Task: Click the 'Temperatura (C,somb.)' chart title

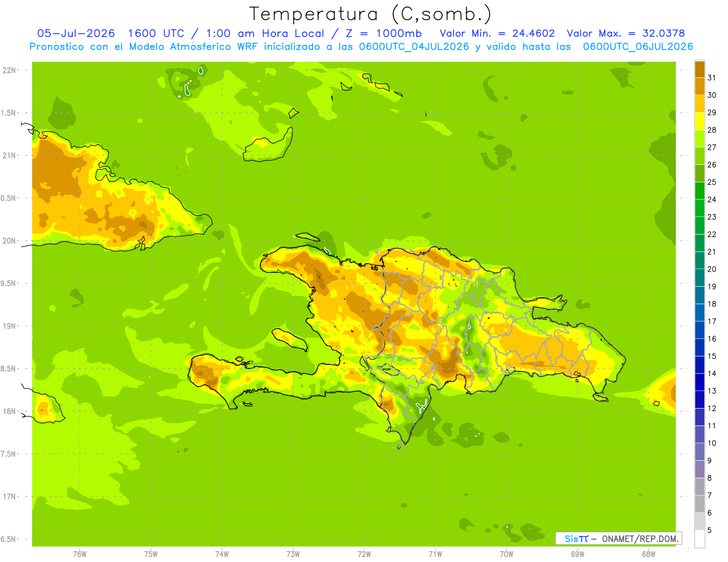Action: pyautogui.click(x=371, y=15)
